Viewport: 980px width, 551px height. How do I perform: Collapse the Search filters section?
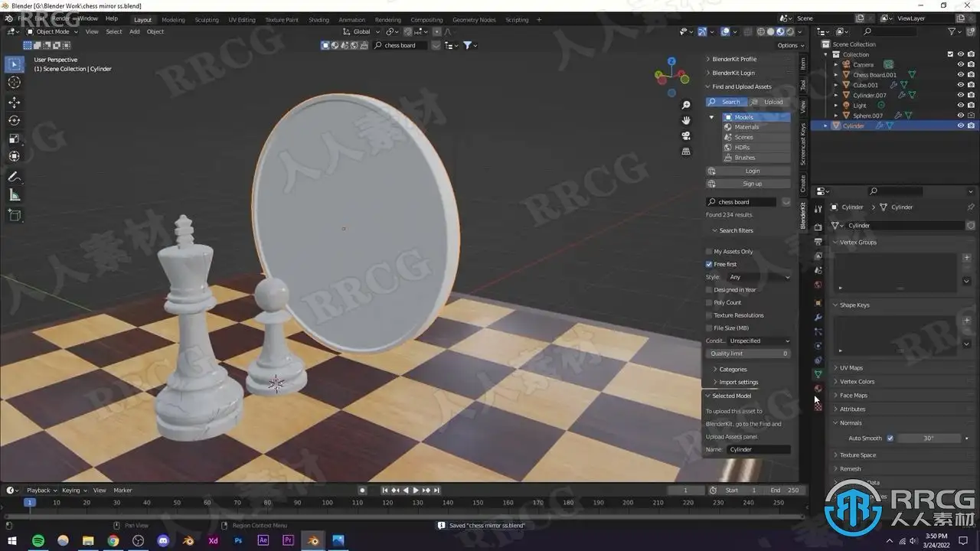point(736,230)
